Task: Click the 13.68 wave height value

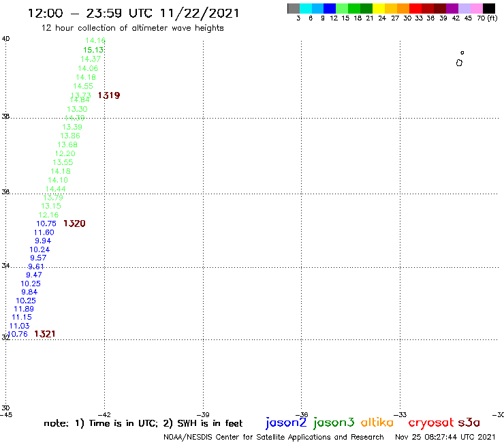Action: click(67, 144)
